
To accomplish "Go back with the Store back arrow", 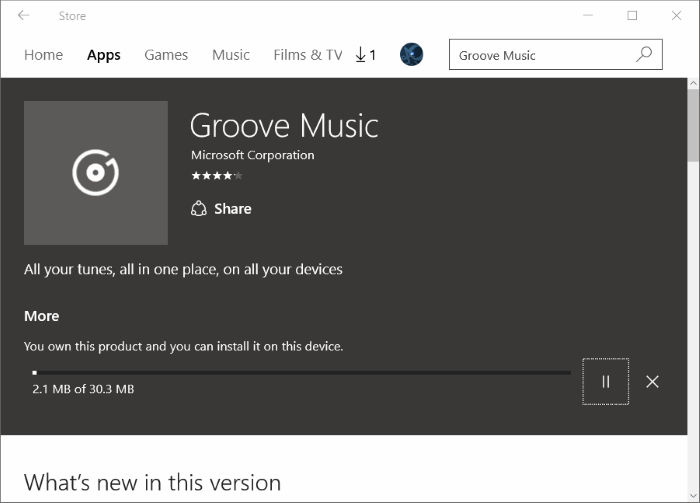I will (23, 16).
